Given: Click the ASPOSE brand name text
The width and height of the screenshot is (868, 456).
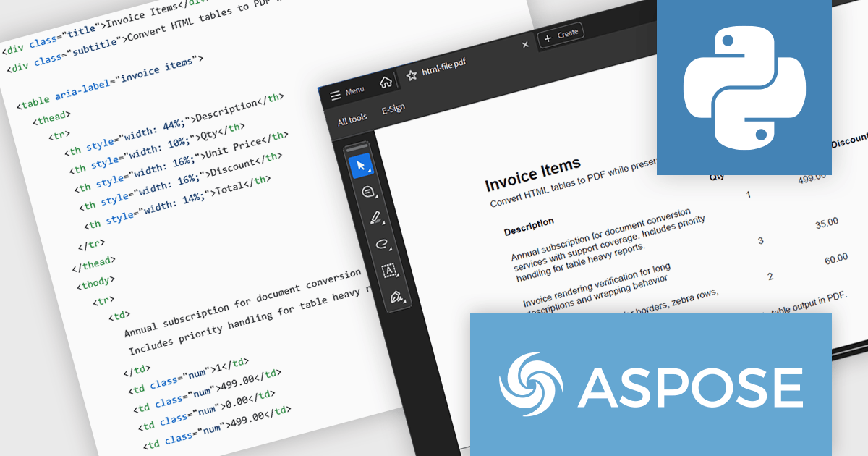Looking at the screenshot, I should tap(690, 387).
